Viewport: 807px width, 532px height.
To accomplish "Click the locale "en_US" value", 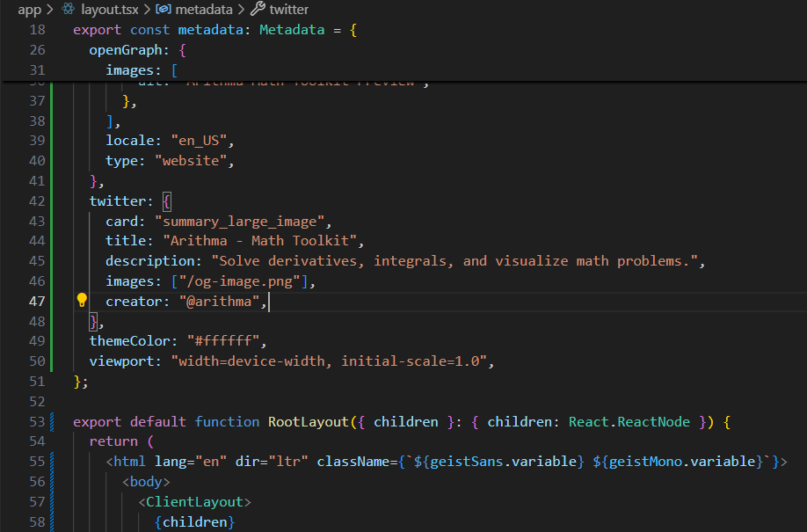I will [199, 141].
